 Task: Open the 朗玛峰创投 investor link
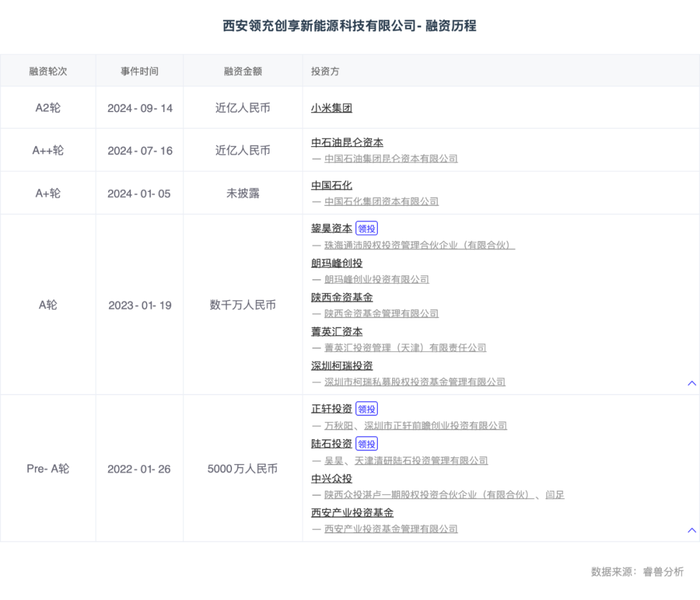(337, 264)
